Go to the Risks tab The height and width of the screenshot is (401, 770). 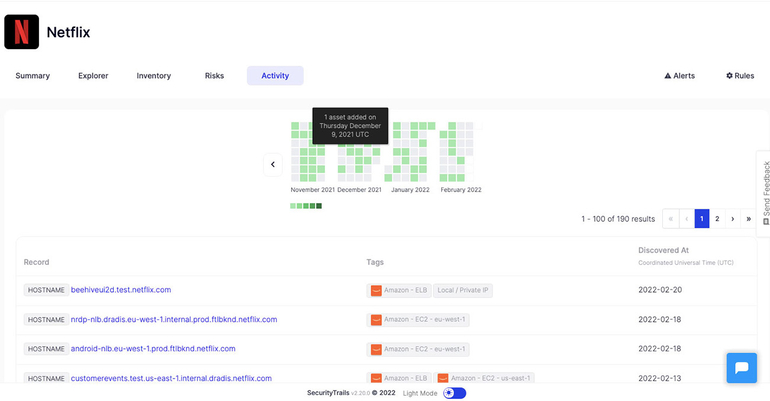tap(214, 76)
